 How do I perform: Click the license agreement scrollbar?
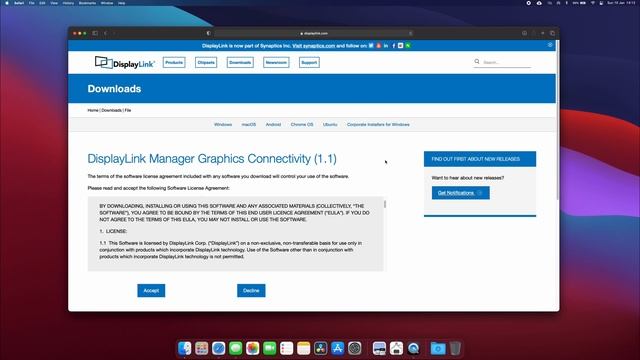pos(384,204)
